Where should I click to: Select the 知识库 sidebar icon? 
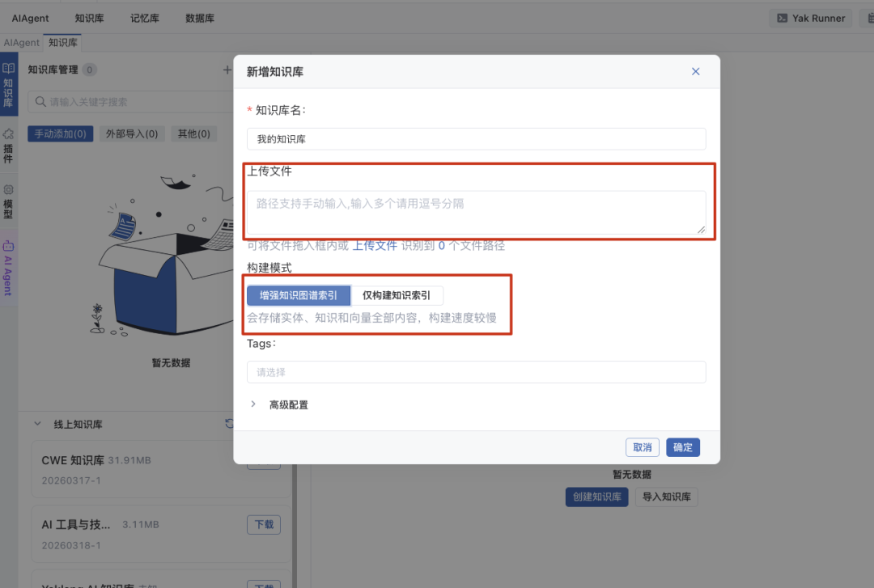pyautogui.click(x=8, y=84)
